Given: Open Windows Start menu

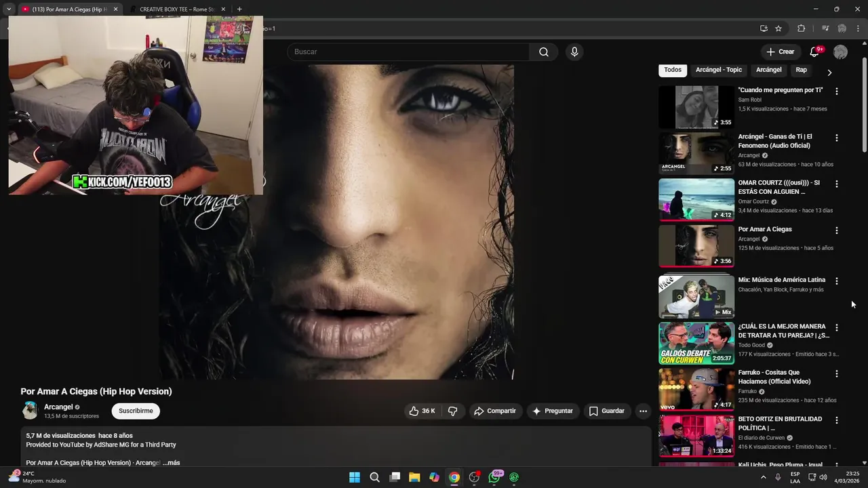Looking at the screenshot, I should pyautogui.click(x=355, y=477).
